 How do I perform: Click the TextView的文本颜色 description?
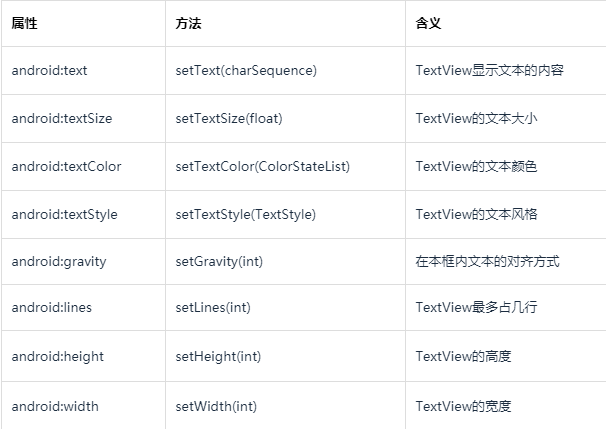click(476, 167)
